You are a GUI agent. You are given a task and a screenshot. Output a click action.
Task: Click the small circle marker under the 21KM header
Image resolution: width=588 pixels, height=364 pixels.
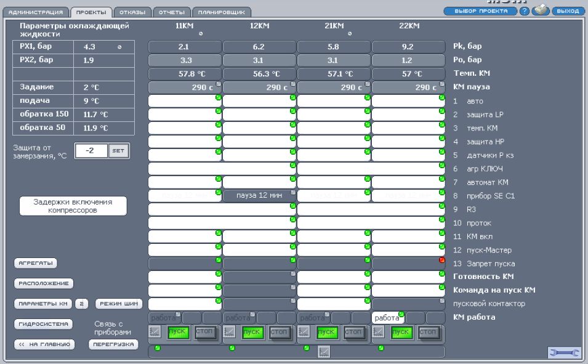pyautogui.click(x=350, y=34)
